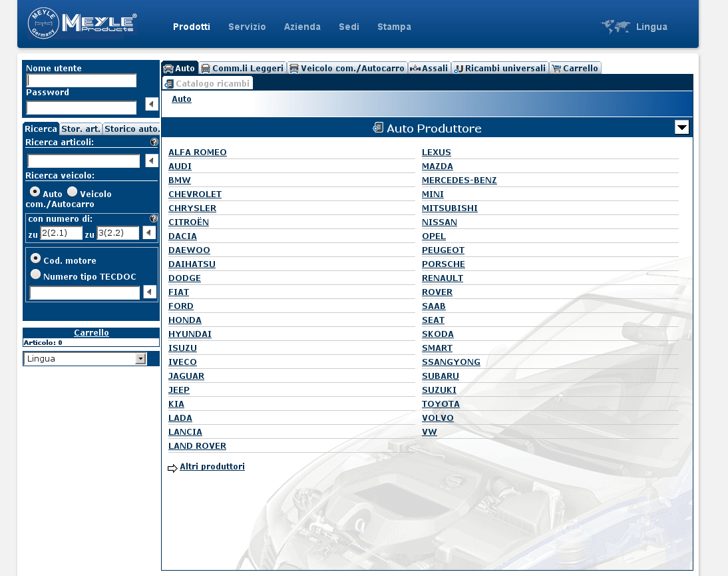Viewport: 728px width, 576px height.
Task: Choose TOYOTA from manufacturer list
Action: click(441, 404)
